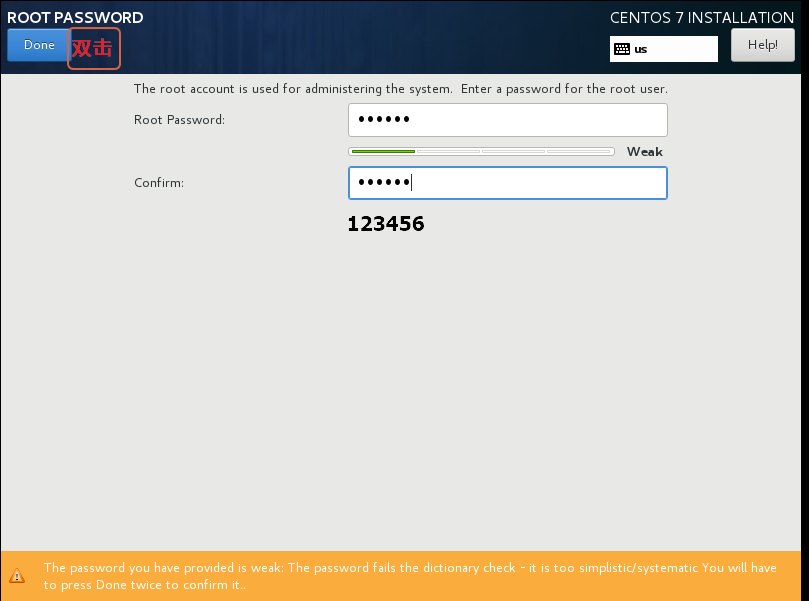The image size is (809, 601).
Task: Click the keyboard layout icon
Action: pyautogui.click(x=622, y=49)
